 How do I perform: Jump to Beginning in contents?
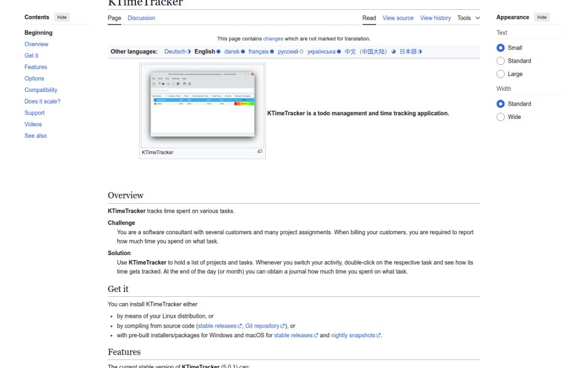coord(38,33)
